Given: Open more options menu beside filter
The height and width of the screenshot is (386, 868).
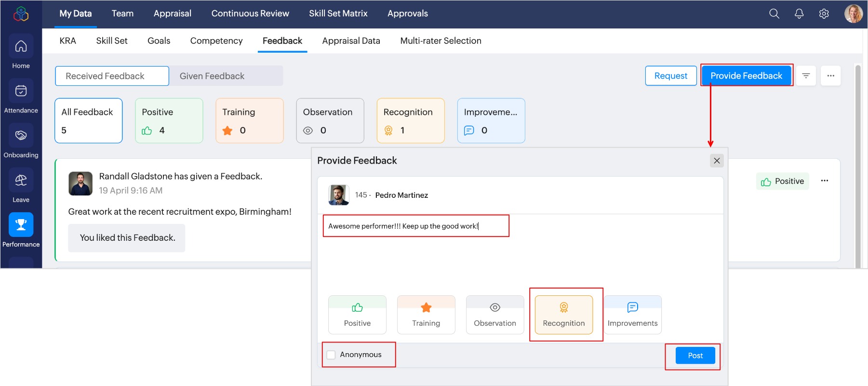Looking at the screenshot, I should pyautogui.click(x=831, y=76).
